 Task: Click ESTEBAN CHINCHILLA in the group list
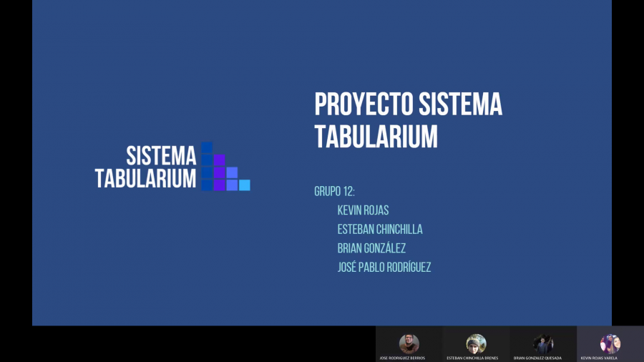click(379, 229)
